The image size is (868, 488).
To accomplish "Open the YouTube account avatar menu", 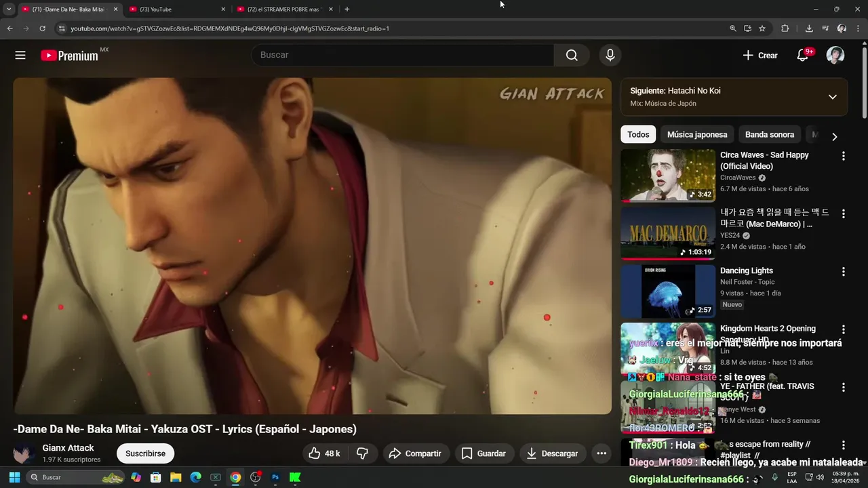I will (835, 56).
